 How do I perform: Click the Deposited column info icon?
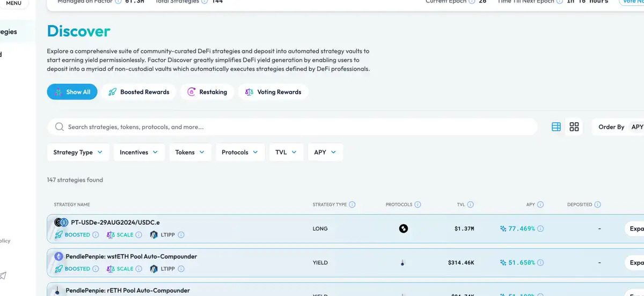tap(597, 204)
